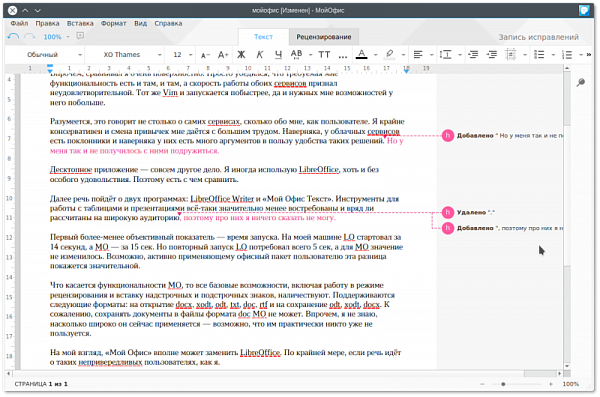The image size is (600, 397).
Task: Click 'СТРАНИЦА 1 из 1' in the status bar
Action: coord(41,384)
